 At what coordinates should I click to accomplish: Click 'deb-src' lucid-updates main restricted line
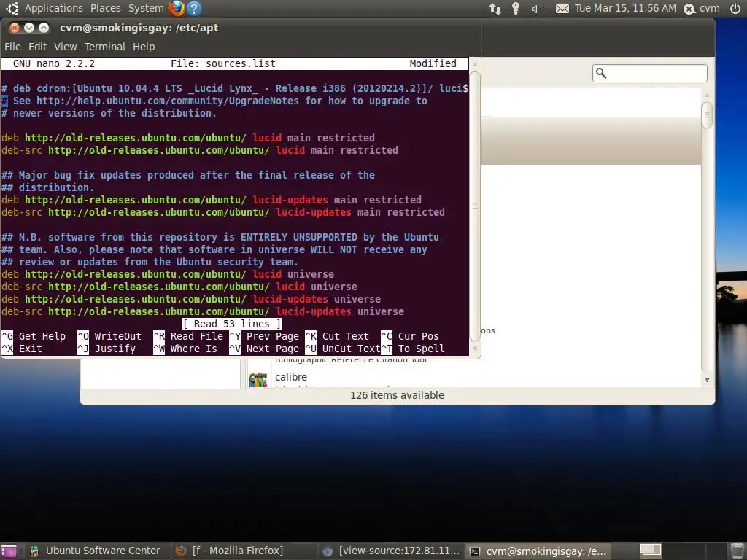(x=223, y=212)
